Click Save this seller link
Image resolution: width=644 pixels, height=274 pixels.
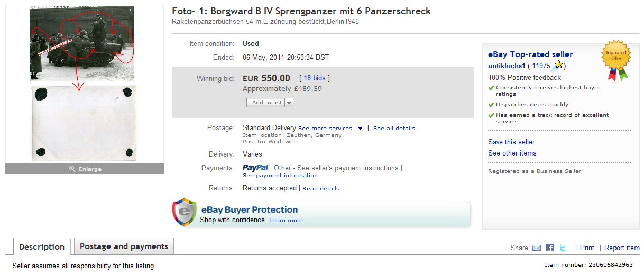[511, 142]
